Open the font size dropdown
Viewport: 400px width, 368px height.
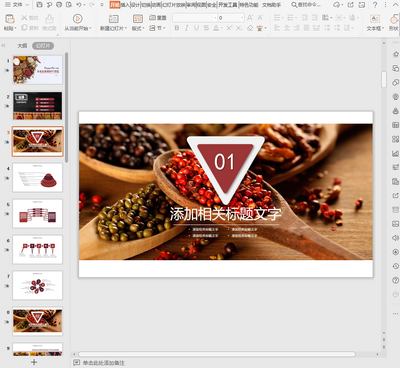pyautogui.click(x=242, y=18)
